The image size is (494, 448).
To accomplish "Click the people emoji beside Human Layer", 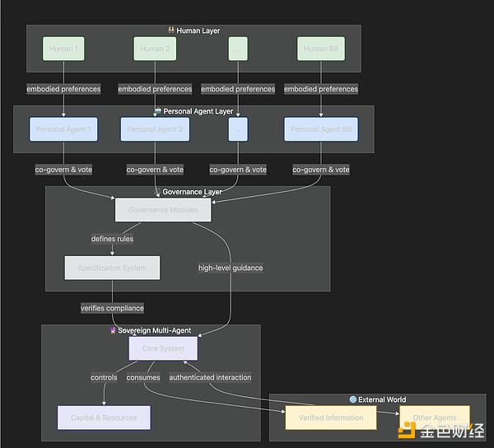I will 170,30.
